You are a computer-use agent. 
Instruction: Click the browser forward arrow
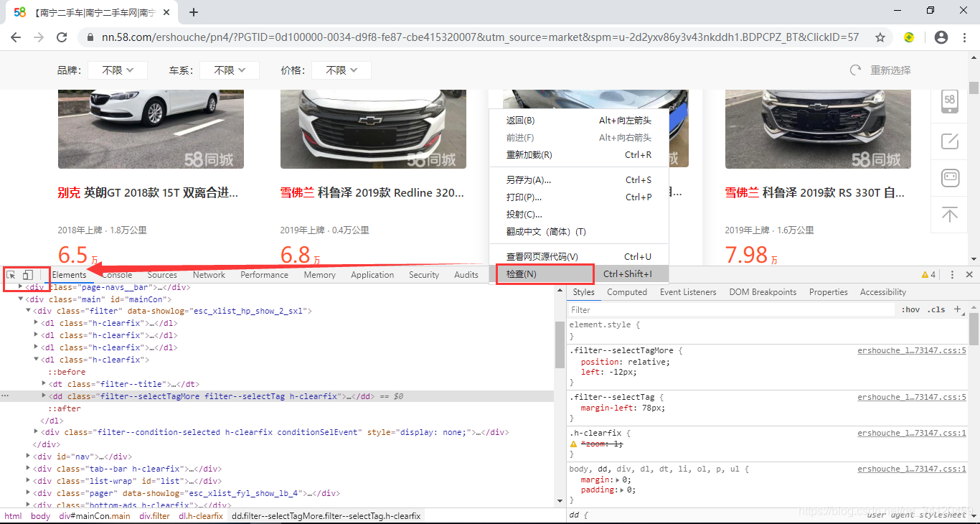39,37
